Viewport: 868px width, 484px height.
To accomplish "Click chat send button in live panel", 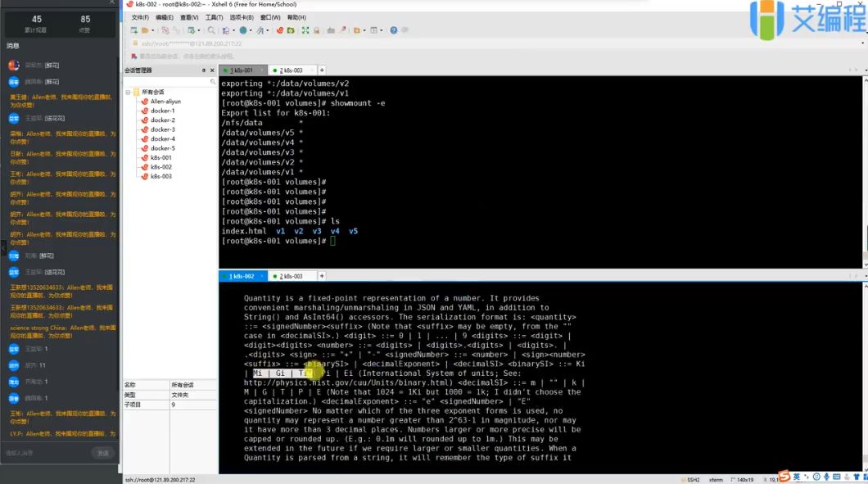I will pos(103,453).
